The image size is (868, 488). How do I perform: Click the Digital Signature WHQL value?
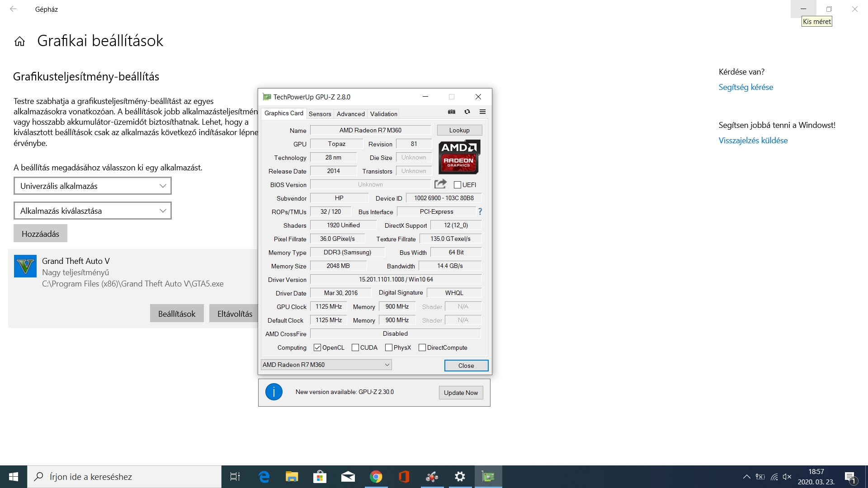[x=454, y=293]
